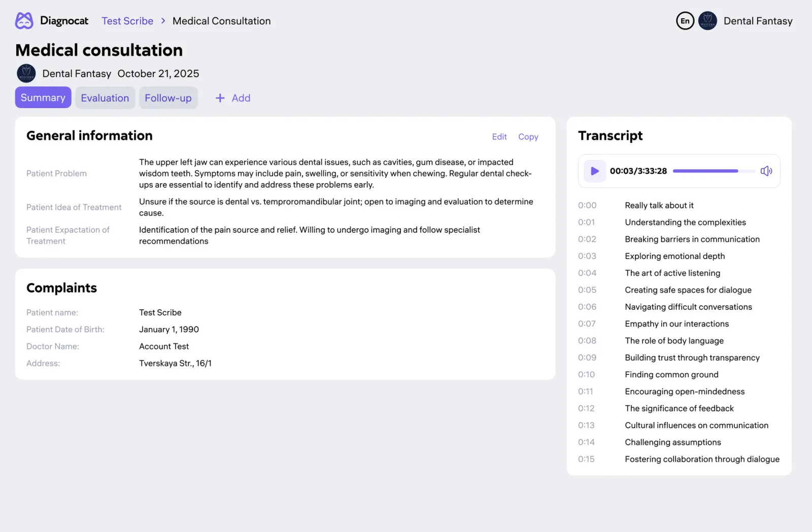
Task: Click 'The role of body language' line
Action: coord(674,341)
